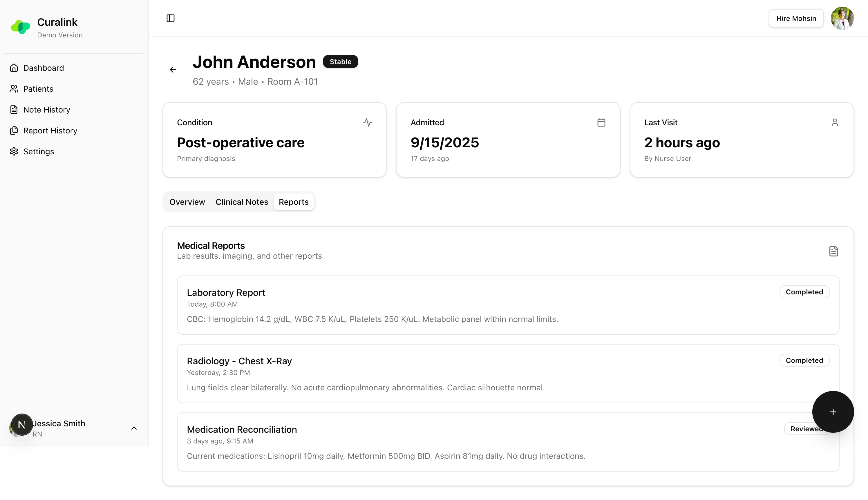Open Note History via document icon
Viewport: 868px width, 500px height.
tap(14, 109)
